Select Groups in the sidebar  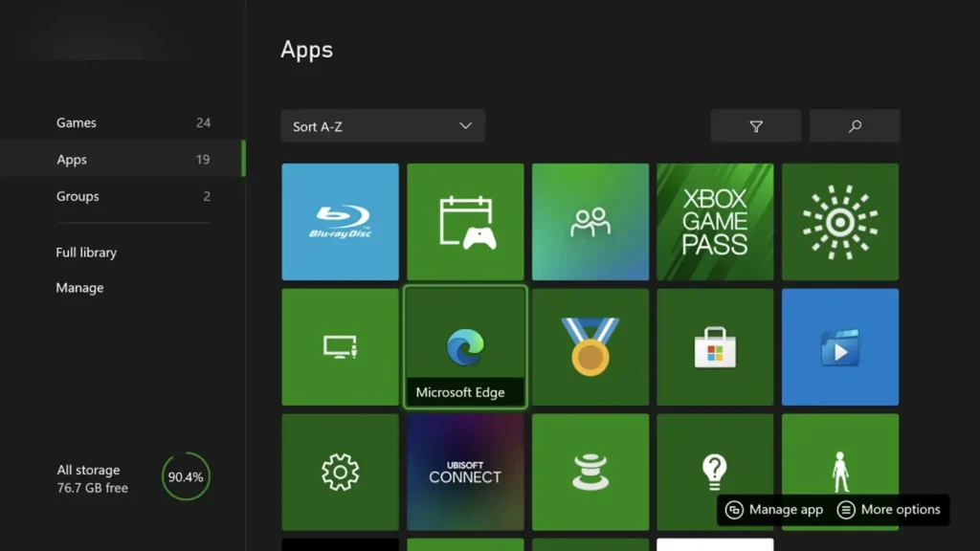(x=122, y=196)
